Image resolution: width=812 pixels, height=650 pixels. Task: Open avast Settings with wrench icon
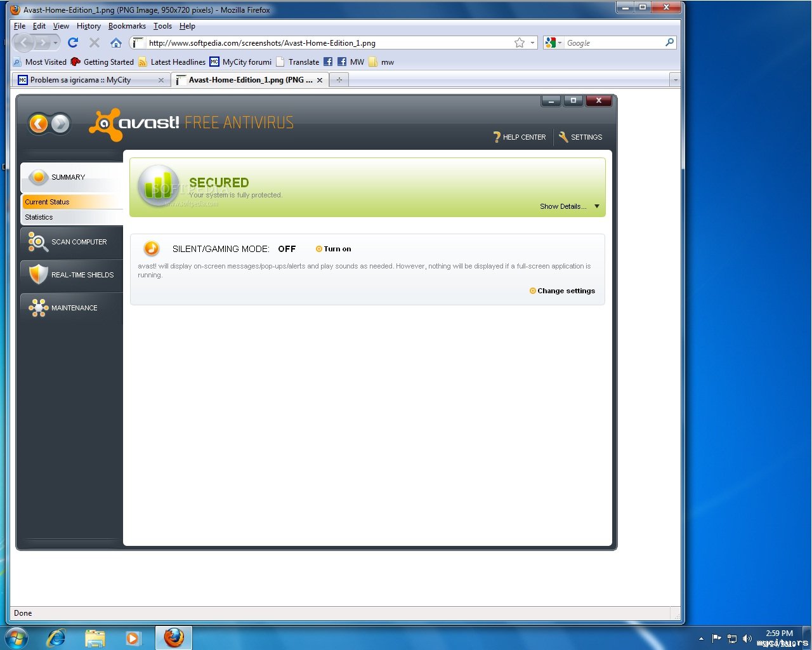[580, 137]
